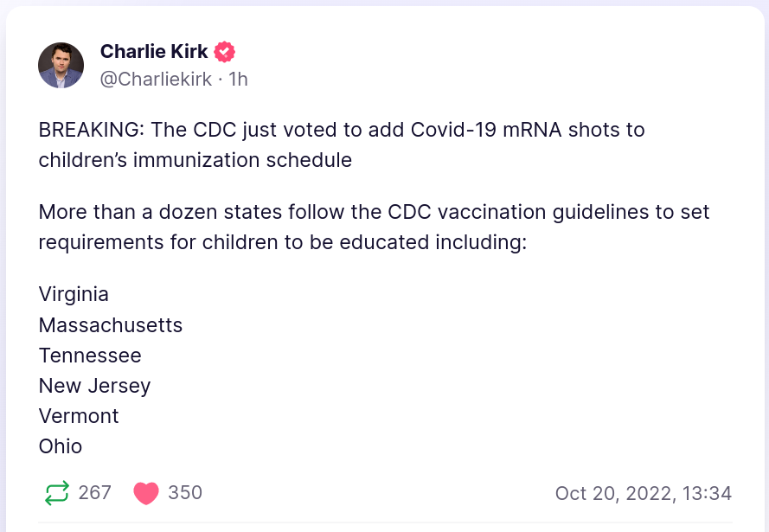769x532 pixels.
Task: Select Ohio in the states list
Action: [61, 446]
